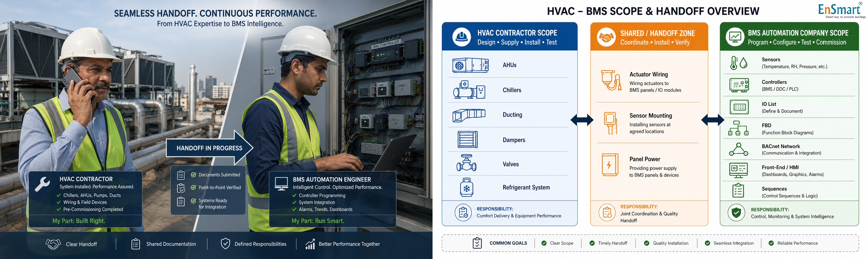Click the Chillers equipment icon

pos(469,90)
